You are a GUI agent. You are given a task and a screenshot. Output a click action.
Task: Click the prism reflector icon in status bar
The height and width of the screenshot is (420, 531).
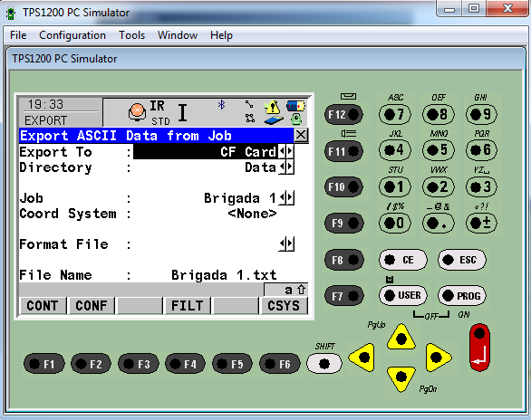tap(137, 111)
